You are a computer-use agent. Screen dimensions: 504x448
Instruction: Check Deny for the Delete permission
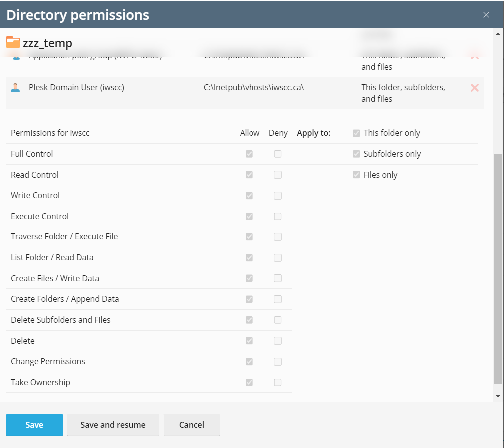278,341
